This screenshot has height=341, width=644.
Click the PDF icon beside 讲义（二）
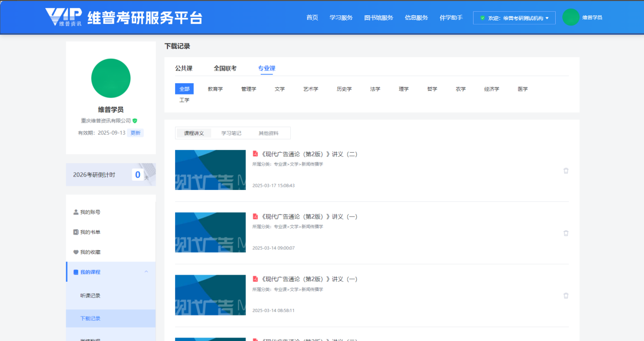coord(256,154)
